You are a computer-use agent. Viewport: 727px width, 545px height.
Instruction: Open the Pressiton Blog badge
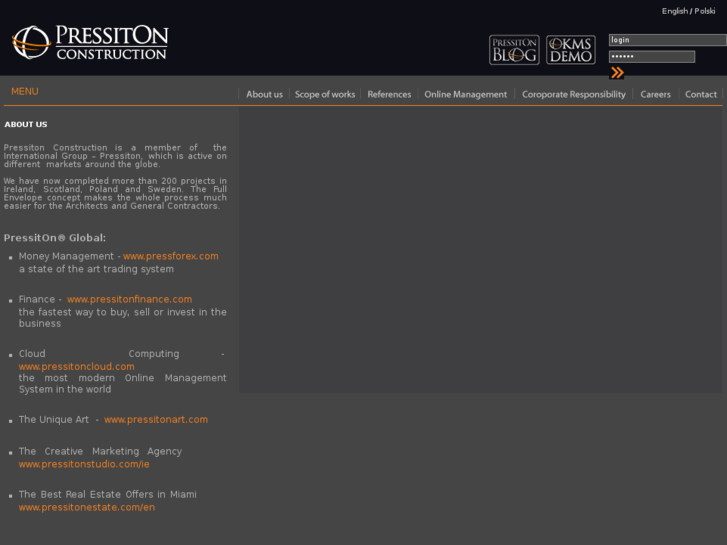(x=514, y=50)
